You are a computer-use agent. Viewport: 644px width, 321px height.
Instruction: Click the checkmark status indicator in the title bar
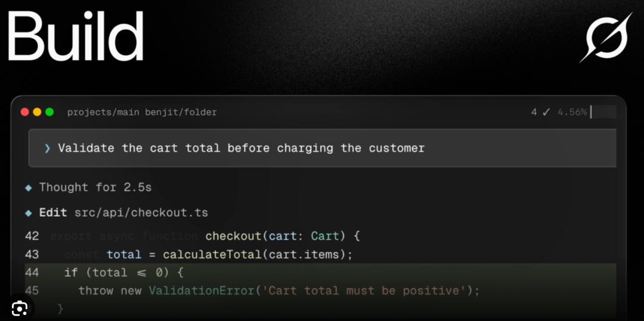546,112
